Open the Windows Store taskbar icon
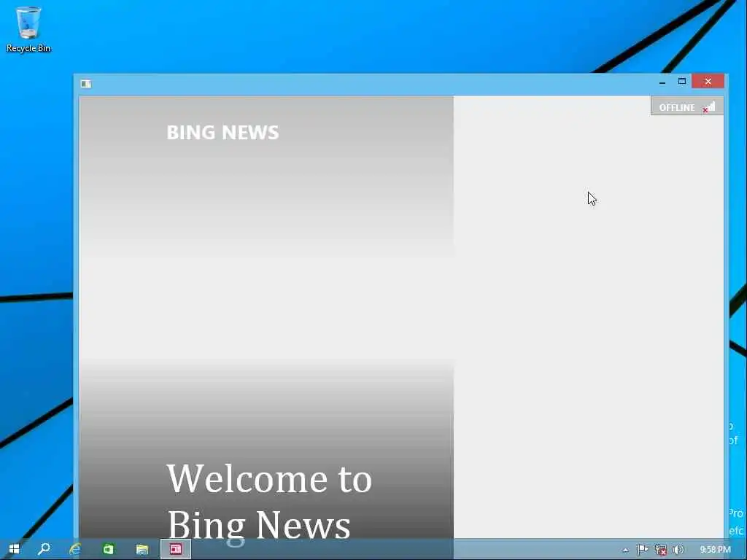Screen dimensions: 747x560 click(x=109, y=549)
